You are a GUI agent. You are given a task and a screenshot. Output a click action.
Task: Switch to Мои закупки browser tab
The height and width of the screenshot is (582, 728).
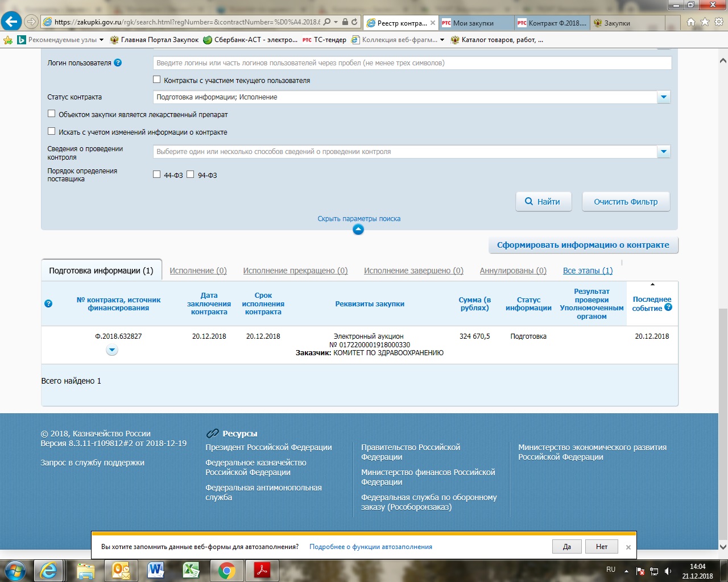[477, 23]
